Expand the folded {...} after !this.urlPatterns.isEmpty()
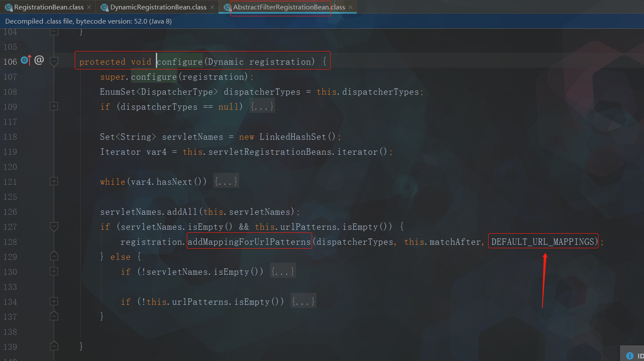Viewport: 644px width, 361px height. [303, 301]
